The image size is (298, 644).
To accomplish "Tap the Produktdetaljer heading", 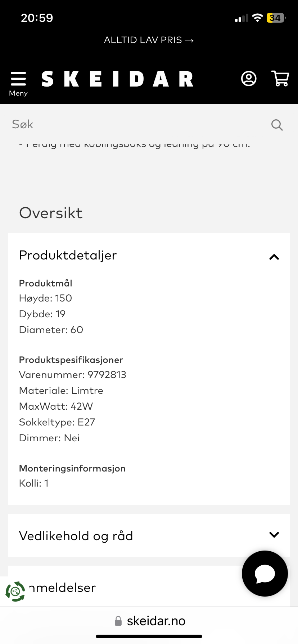I will click(x=68, y=256).
